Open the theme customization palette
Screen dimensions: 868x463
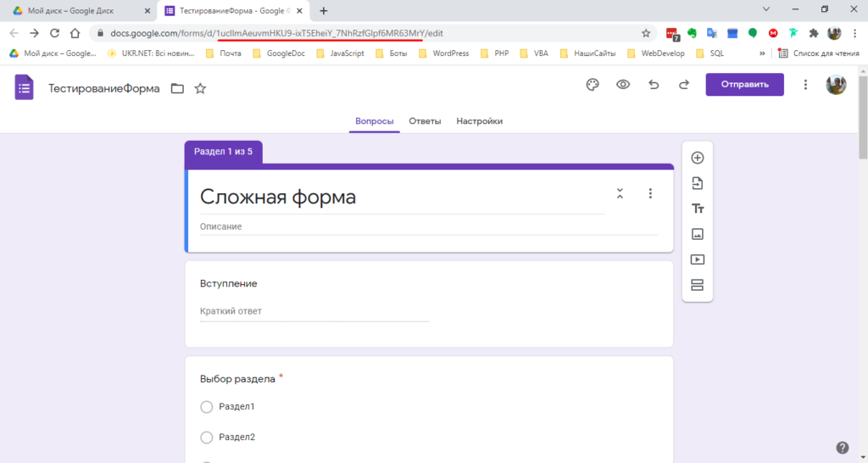(593, 85)
